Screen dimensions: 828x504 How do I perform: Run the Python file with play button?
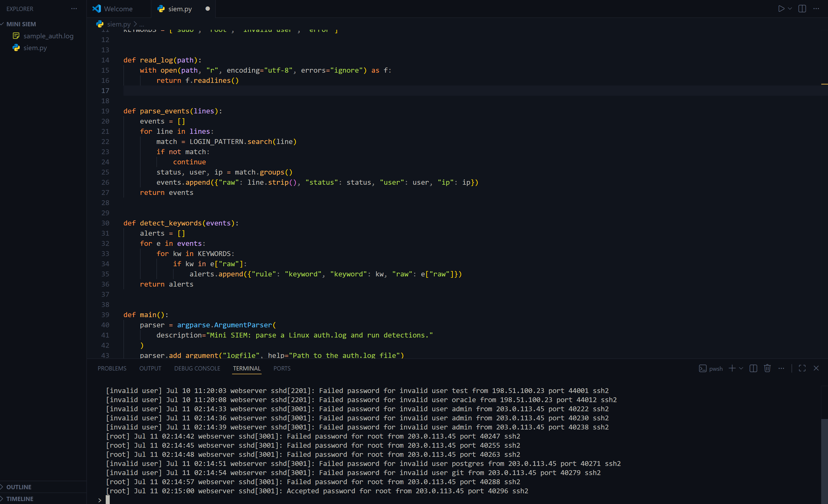click(781, 9)
